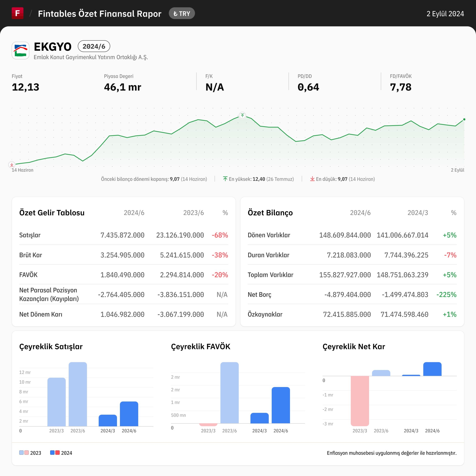
Task: Click Brüt Kar value 3.254.905.000
Action: [123, 255]
